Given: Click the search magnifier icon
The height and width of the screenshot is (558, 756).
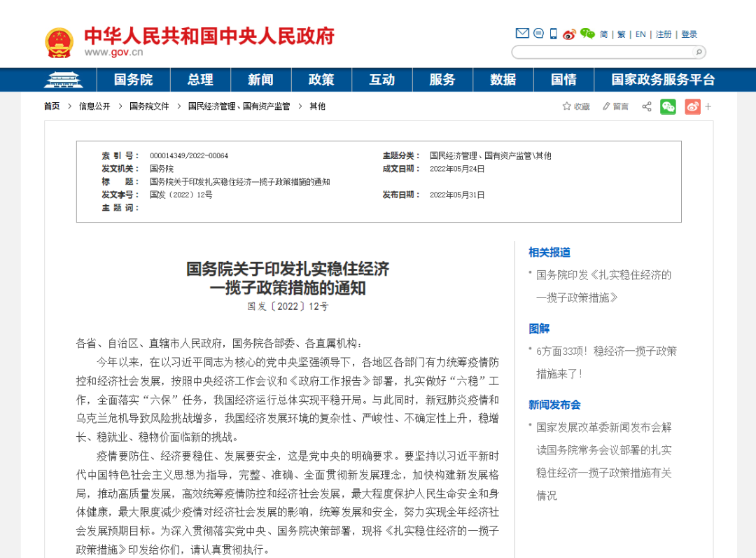Looking at the screenshot, I should (698, 52).
